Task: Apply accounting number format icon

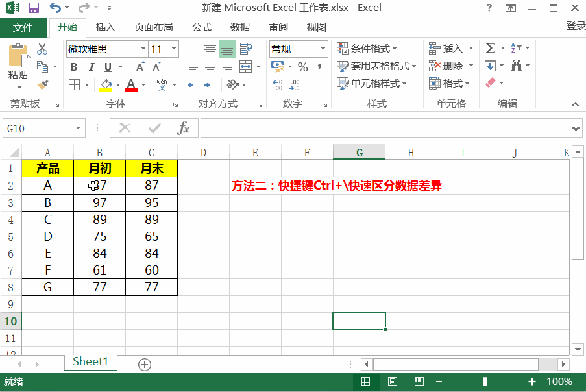Action: click(x=277, y=67)
